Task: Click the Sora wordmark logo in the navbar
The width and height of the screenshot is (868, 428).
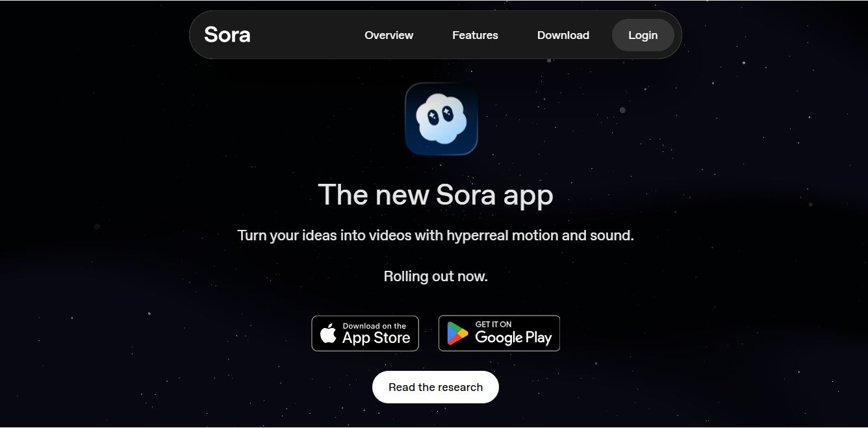Action: [x=227, y=35]
